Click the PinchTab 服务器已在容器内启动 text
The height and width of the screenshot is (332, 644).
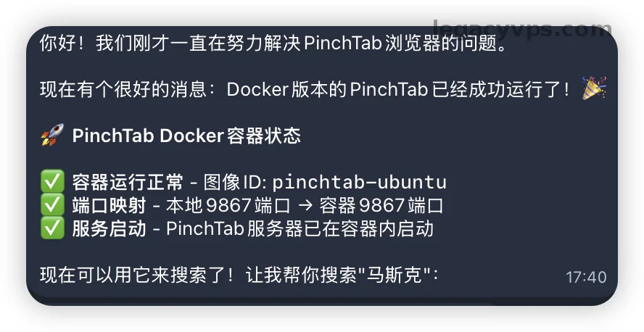pos(300,229)
